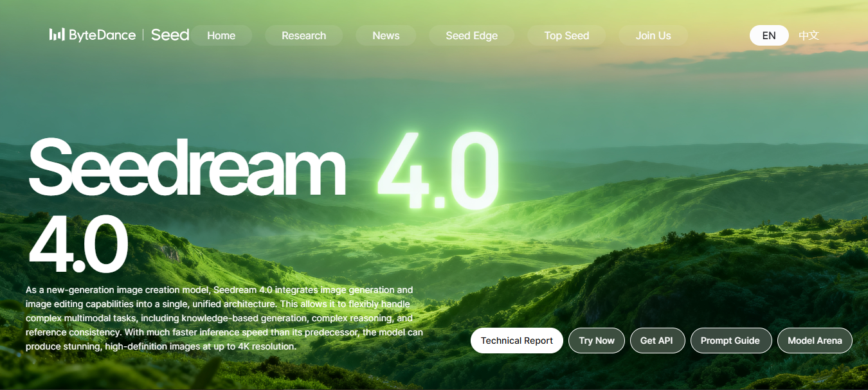The image size is (868, 390).
Task: Click the Try Now button
Action: click(596, 341)
